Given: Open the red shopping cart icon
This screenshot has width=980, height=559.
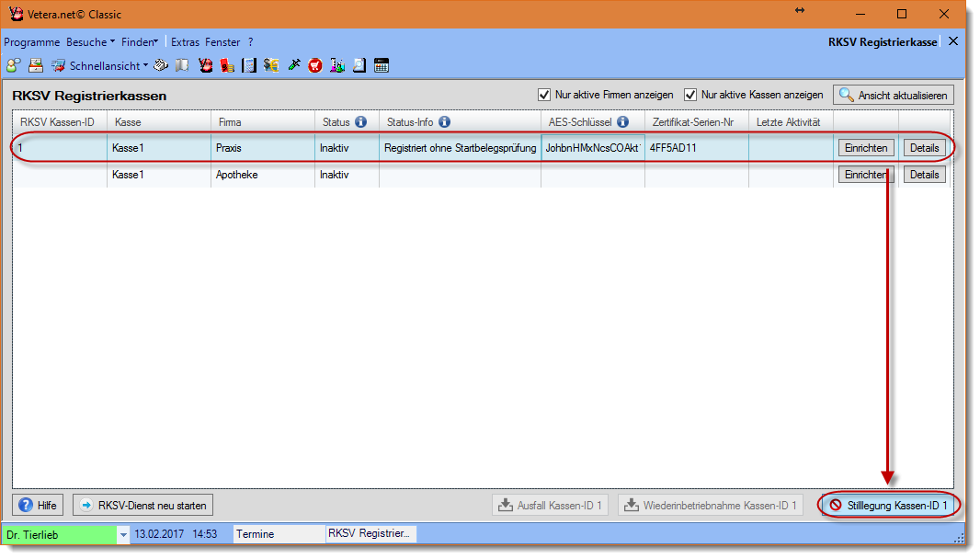Looking at the screenshot, I should [315, 65].
